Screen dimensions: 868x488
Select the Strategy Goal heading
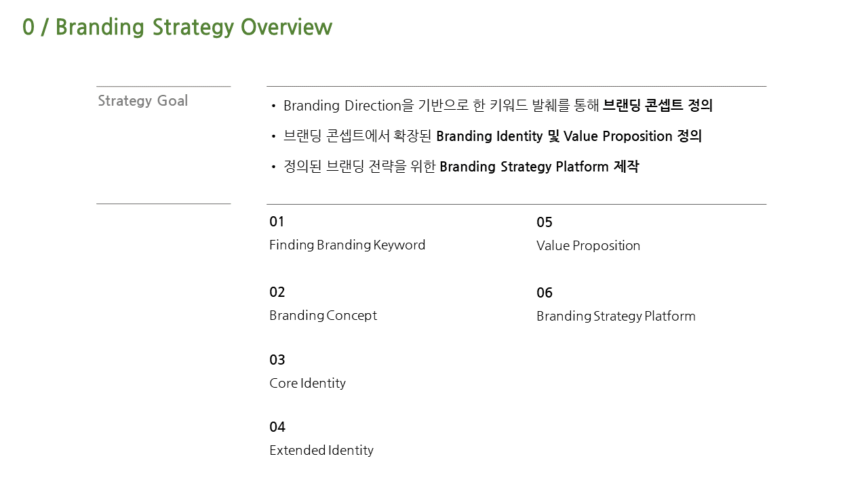tap(143, 101)
